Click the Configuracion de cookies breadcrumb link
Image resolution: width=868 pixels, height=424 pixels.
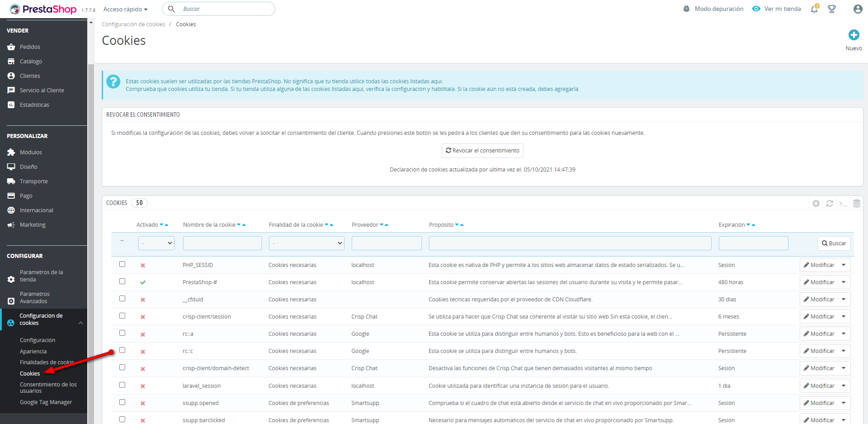pos(133,24)
